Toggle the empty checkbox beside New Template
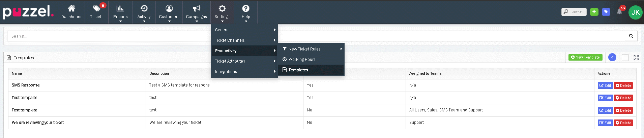The height and width of the screenshot is (138, 644). point(625,58)
